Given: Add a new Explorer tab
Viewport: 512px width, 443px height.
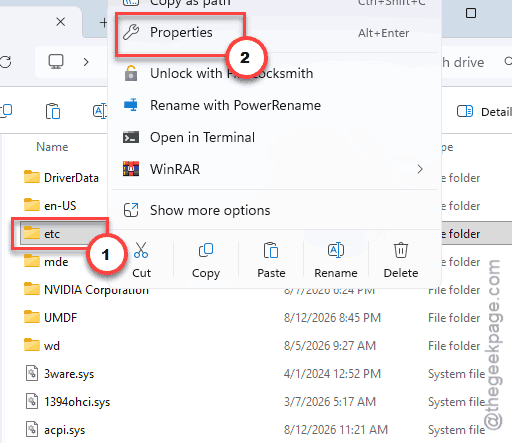Looking at the screenshot, I should click(x=103, y=22).
